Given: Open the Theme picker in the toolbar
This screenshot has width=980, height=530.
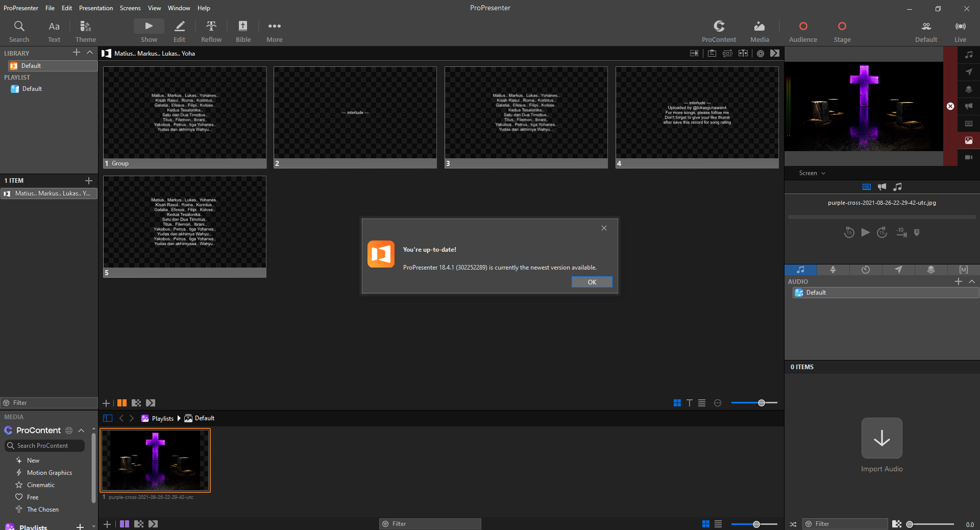Looking at the screenshot, I should coord(86,32).
